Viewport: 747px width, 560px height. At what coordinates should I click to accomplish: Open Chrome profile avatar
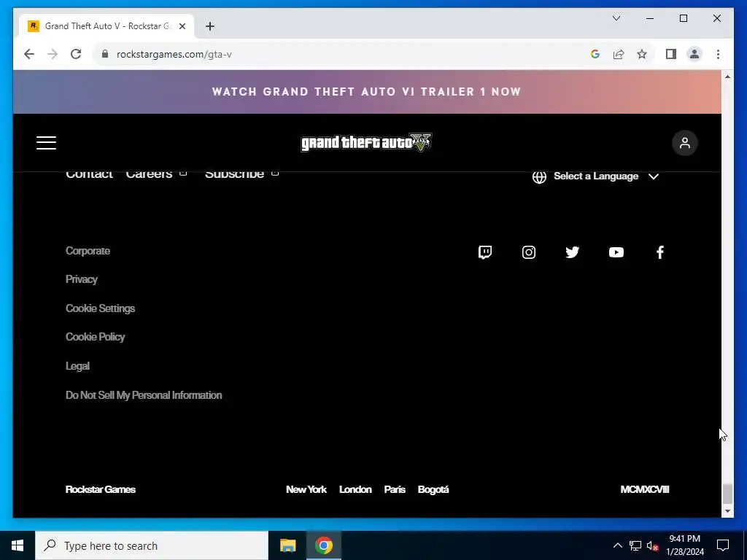[x=694, y=54]
